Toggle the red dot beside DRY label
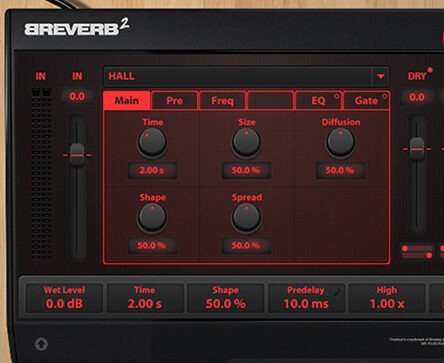 pos(430,70)
